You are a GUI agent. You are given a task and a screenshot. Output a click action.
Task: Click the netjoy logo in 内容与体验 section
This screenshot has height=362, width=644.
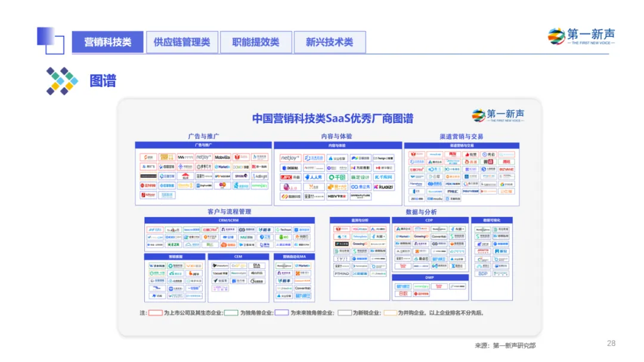[x=290, y=158]
